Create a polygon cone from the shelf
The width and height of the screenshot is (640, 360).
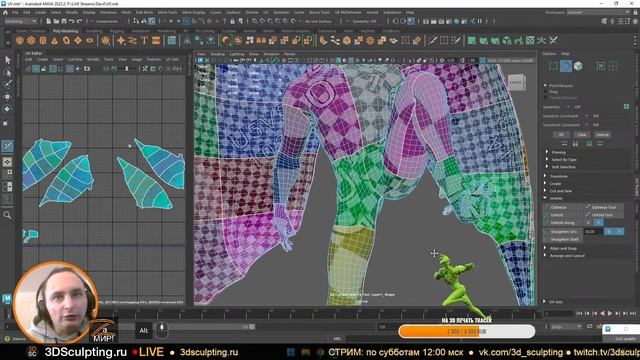click(55, 40)
